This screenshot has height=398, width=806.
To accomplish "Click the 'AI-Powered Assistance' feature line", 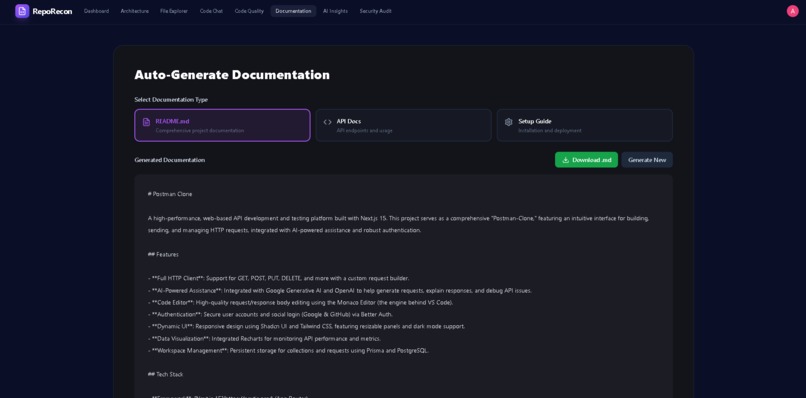I will [339, 291].
